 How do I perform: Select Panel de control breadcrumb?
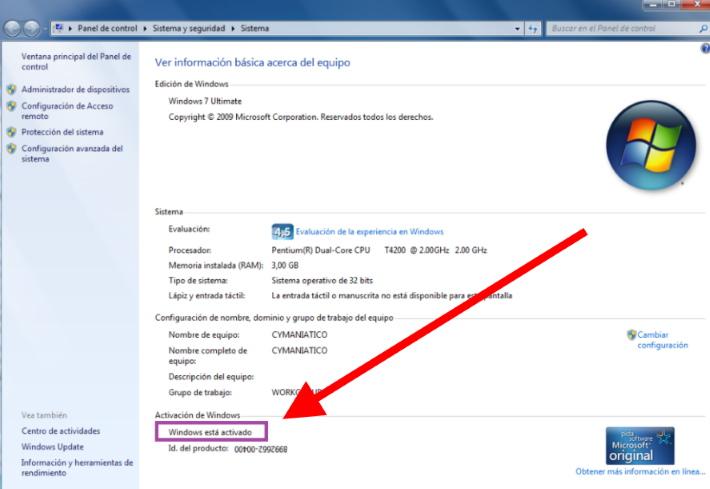tap(107, 29)
